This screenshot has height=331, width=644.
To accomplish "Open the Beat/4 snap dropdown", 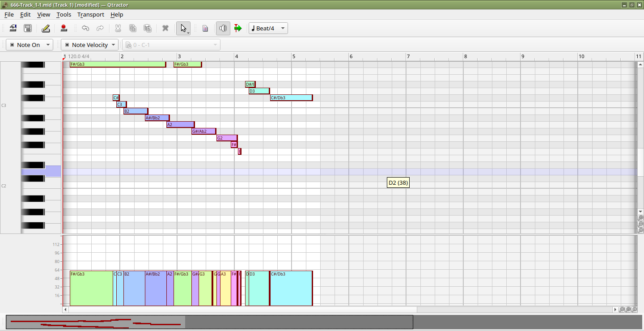I will tap(268, 28).
